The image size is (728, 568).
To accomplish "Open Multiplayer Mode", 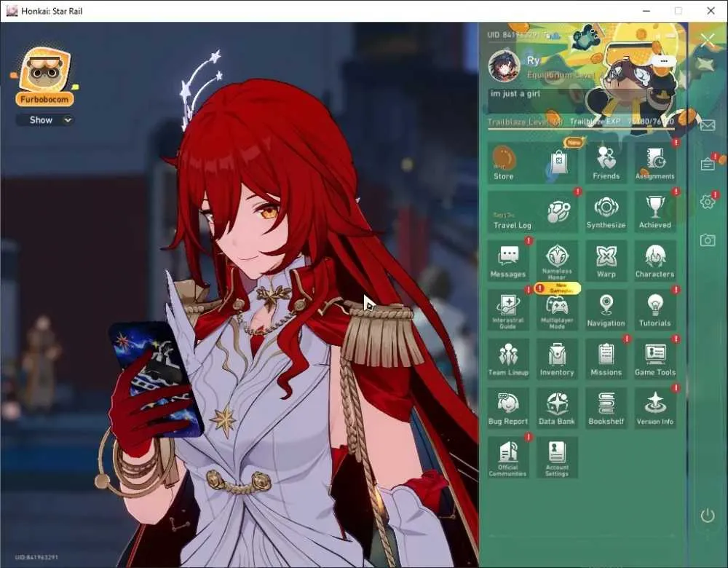I will point(557,310).
